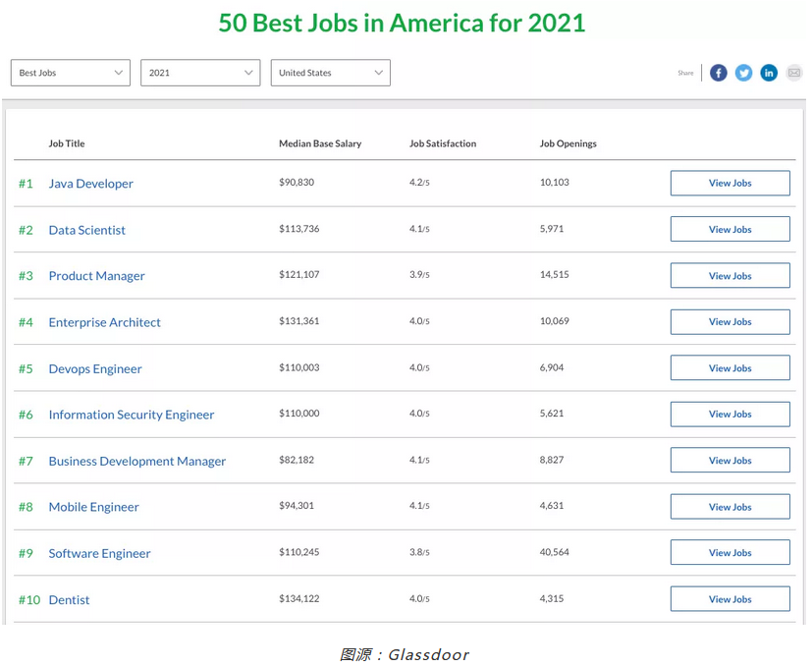Select the Product Manager job title
The width and height of the screenshot is (812, 667).
pos(97,276)
